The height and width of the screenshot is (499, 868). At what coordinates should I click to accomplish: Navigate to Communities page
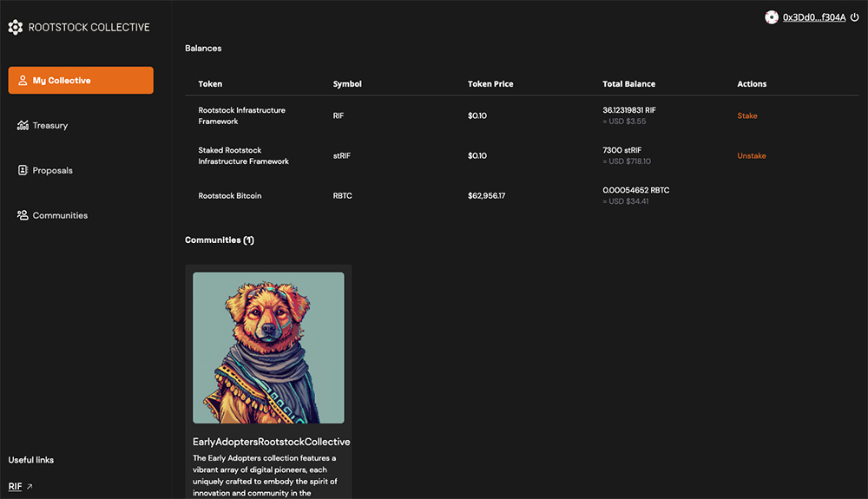coord(60,215)
